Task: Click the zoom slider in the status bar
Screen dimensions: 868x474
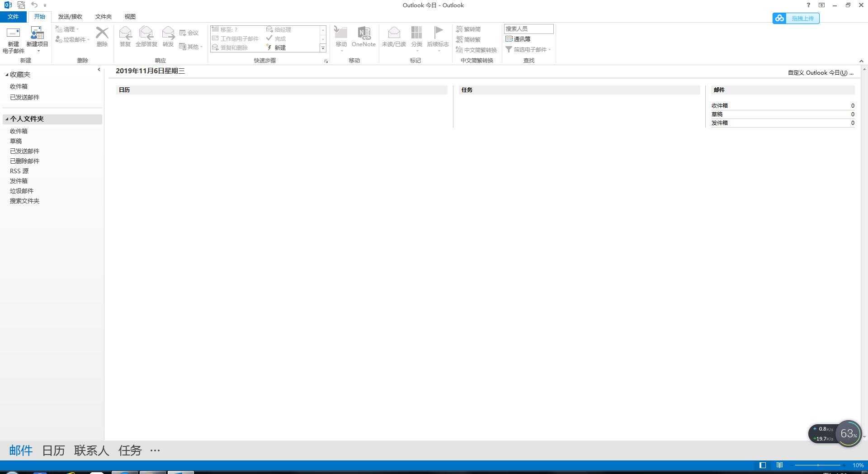Action: (x=818, y=465)
